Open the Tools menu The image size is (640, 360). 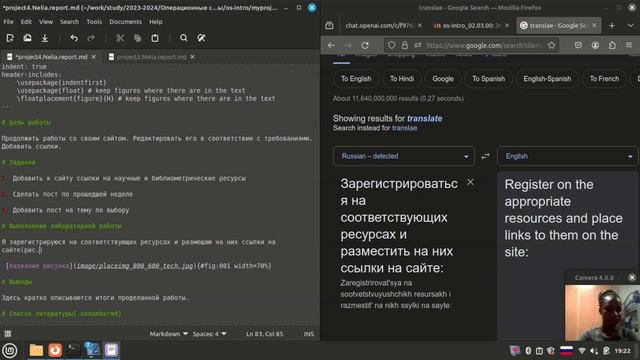click(94, 22)
